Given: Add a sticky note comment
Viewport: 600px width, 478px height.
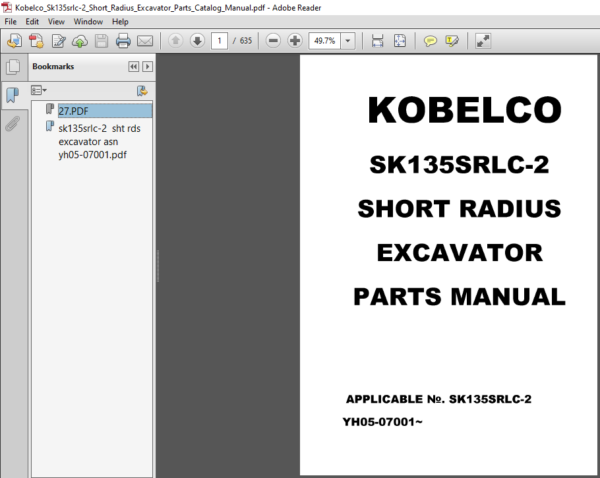Looking at the screenshot, I should click(x=430, y=41).
